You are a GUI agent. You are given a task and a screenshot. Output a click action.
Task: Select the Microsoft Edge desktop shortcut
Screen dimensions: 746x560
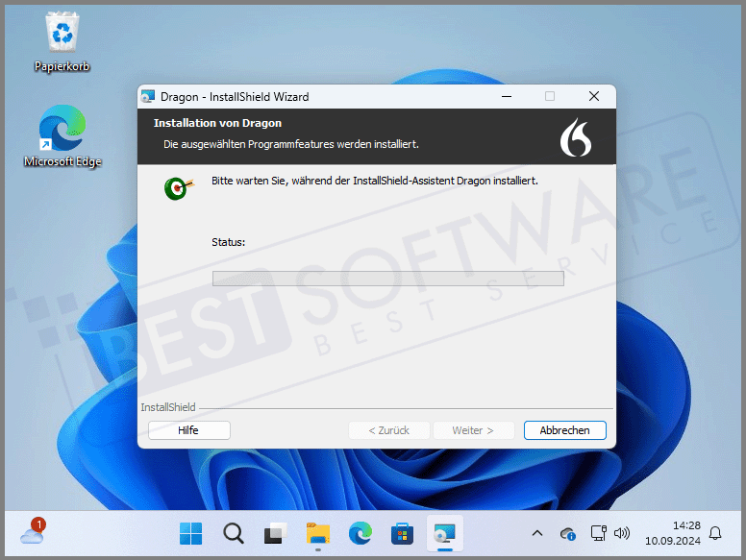(x=62, y=130)
